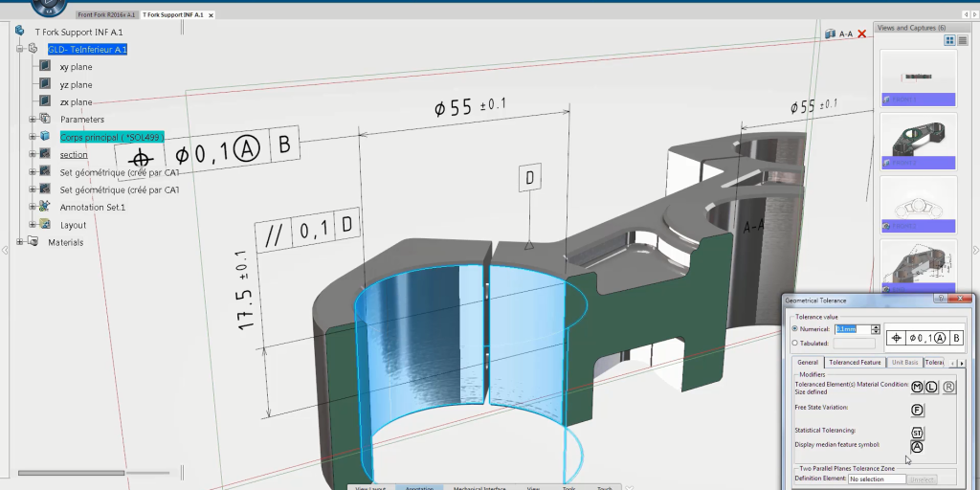Select the datum D label in viewport
The image size is (980, 490).
point(530,177)
